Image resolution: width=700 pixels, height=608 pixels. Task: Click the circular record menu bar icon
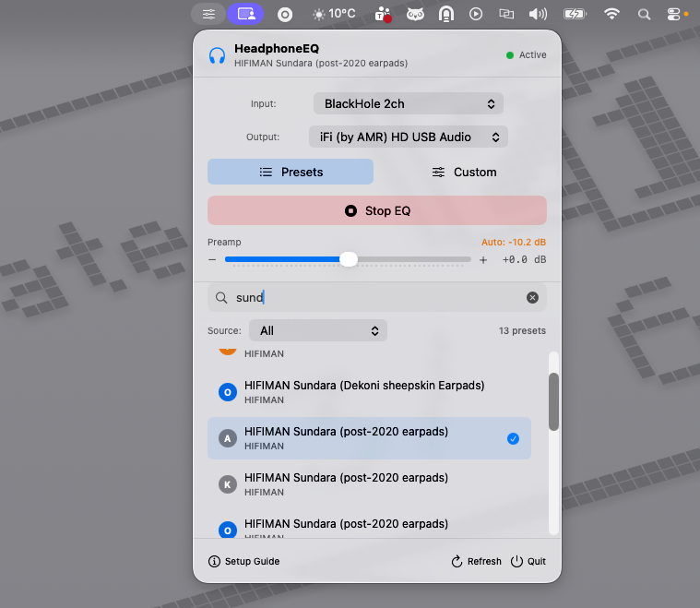pyautogui.click(x=284, y=15)
